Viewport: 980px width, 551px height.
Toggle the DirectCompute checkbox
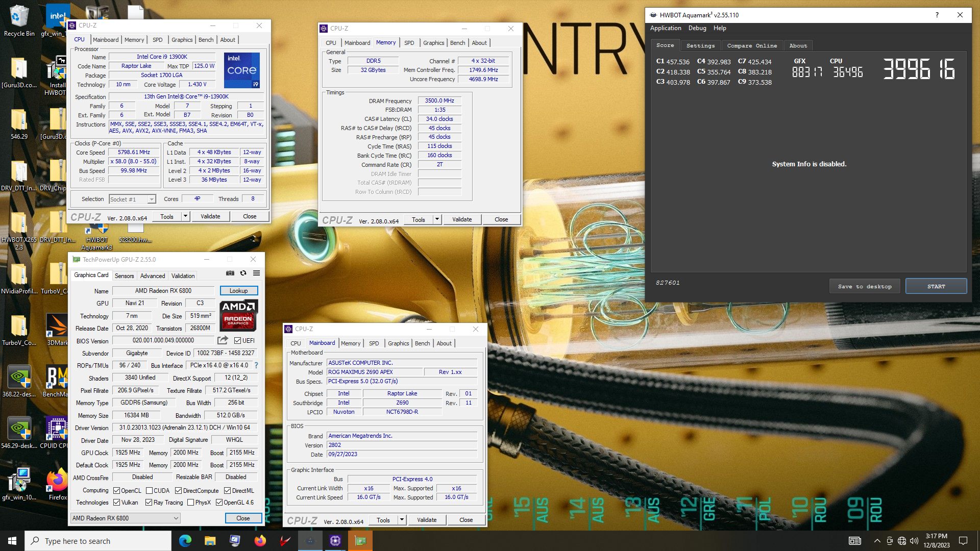[x=178, y=490]
